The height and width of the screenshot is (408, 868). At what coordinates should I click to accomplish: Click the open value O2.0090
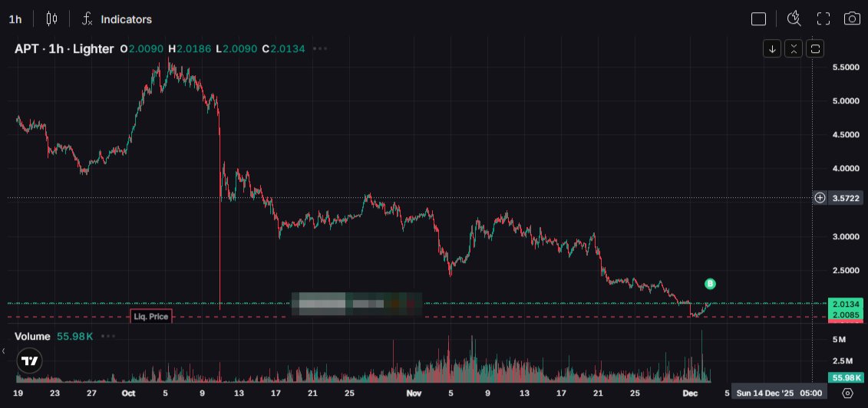click(x=142, y=48)
